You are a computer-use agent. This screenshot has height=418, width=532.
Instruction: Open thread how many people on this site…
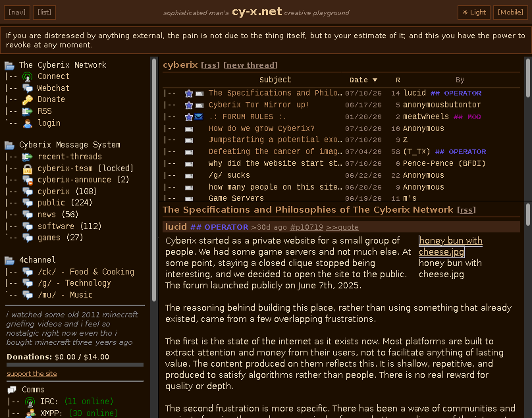click(275, 187)
